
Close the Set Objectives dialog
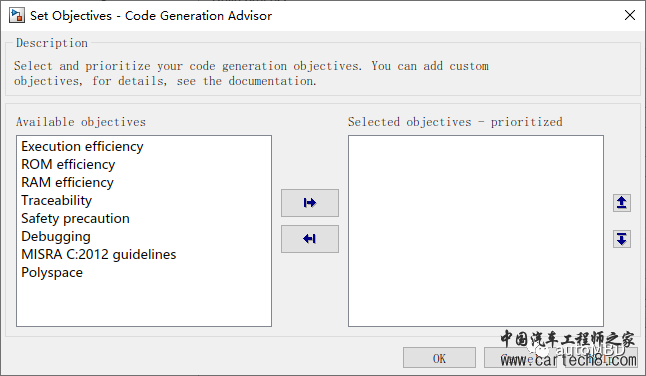click(x=630, y=16)
